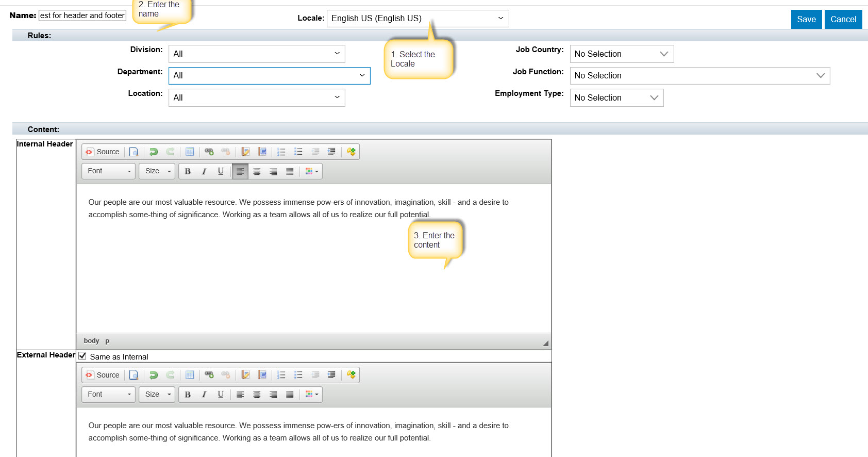868x457 pixels.
Task: Open Font dropdown in External Header editor
Action: click(108, 395)
